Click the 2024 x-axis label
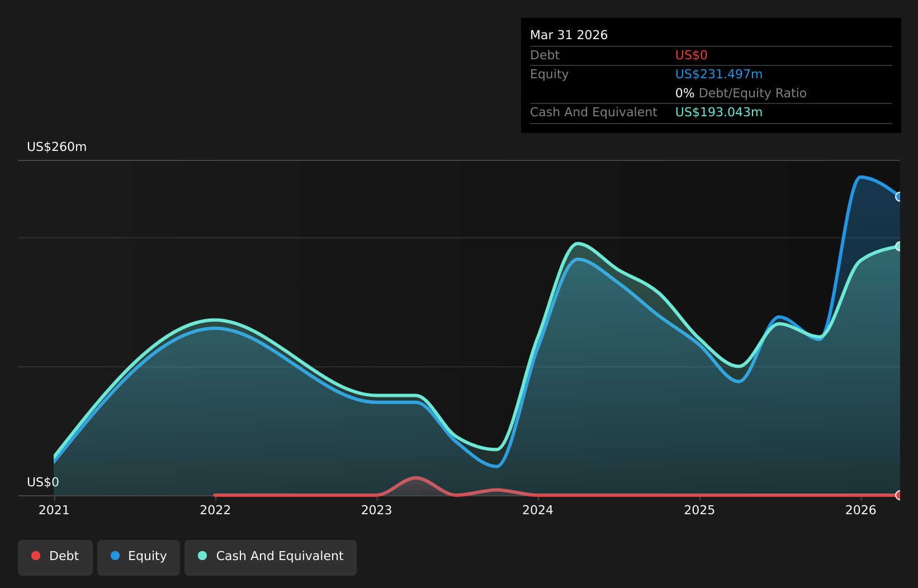Image resolution: width=918 pixels, height=588 pixels. click(x=538, y=510)
